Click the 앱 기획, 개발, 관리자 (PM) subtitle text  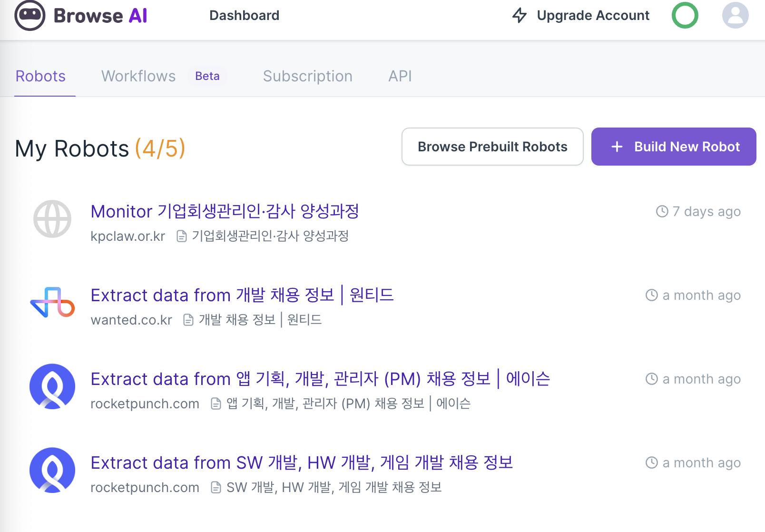pos(348,404)
